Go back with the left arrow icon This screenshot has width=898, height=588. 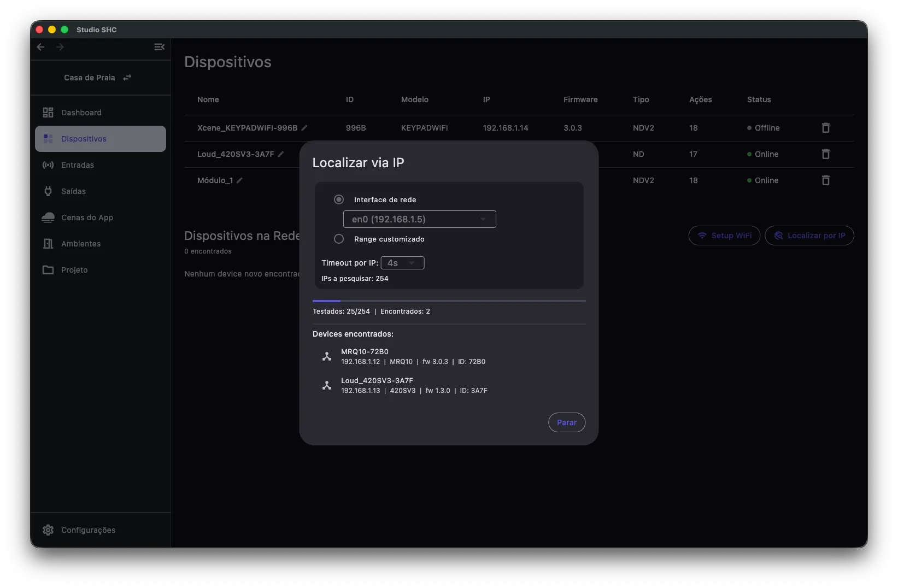click(x=40, y=47)
